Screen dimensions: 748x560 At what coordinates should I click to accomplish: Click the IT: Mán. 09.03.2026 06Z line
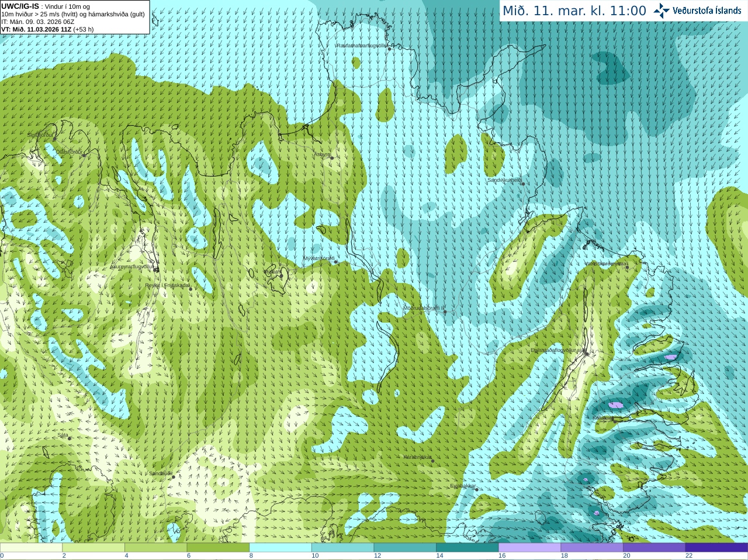[x=38, y=22]
